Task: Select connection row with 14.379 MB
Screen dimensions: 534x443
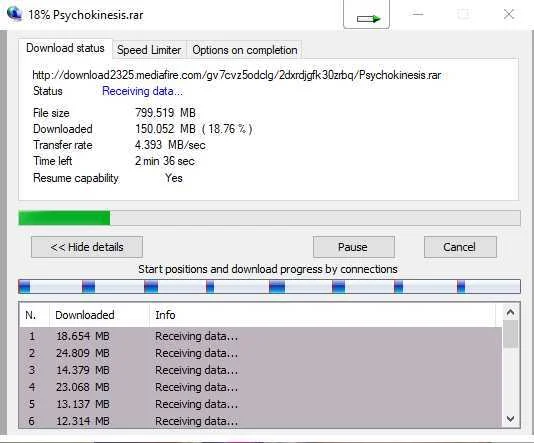Action: tap(261, 370)
